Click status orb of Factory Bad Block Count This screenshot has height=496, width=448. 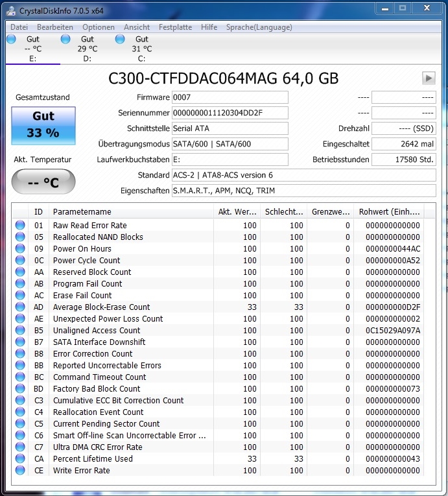point(20,388)
